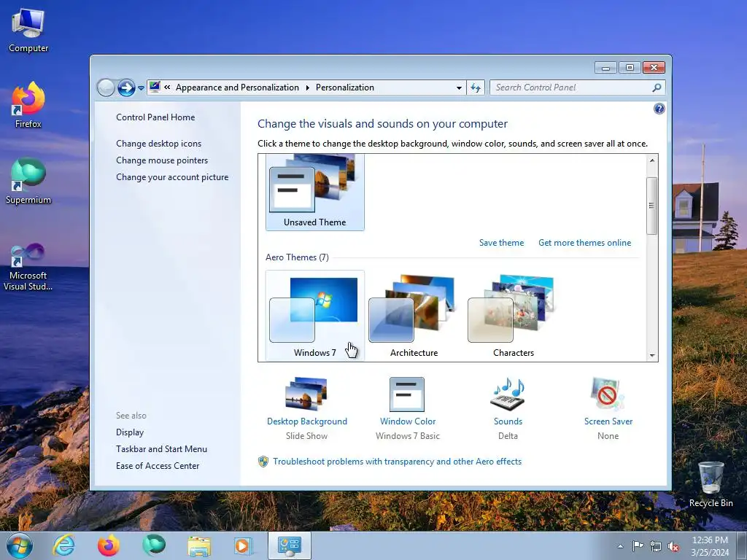Select the Unsaved Theme thumbnail
The width and height of the screenshot is (747, 560).
[x=315, y=192]
